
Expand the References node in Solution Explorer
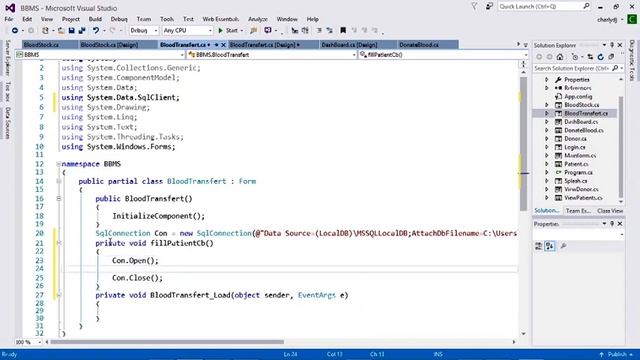547,88
